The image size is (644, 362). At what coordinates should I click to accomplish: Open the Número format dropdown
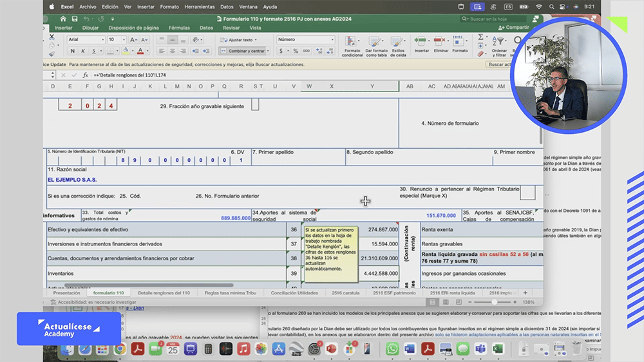[332, 40]
